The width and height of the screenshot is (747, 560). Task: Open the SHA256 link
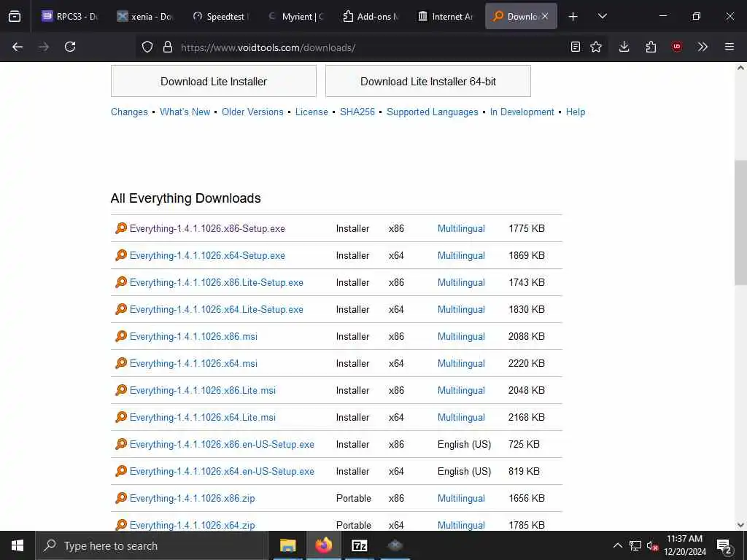(x=357, y=112)
